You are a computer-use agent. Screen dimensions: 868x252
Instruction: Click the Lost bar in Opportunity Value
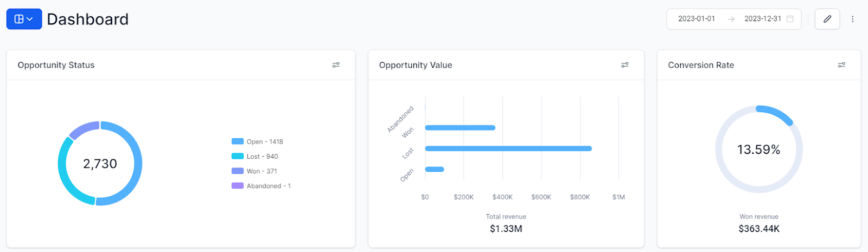(508, 148)
